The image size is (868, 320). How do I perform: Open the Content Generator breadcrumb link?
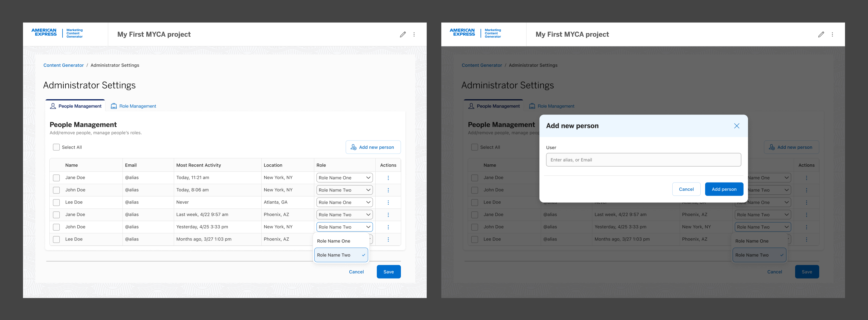coord(63,65)
